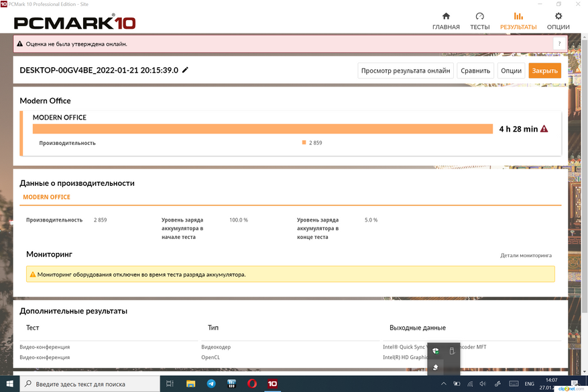
Task: Click the orange Закрыть button
Action: point(544,70)
